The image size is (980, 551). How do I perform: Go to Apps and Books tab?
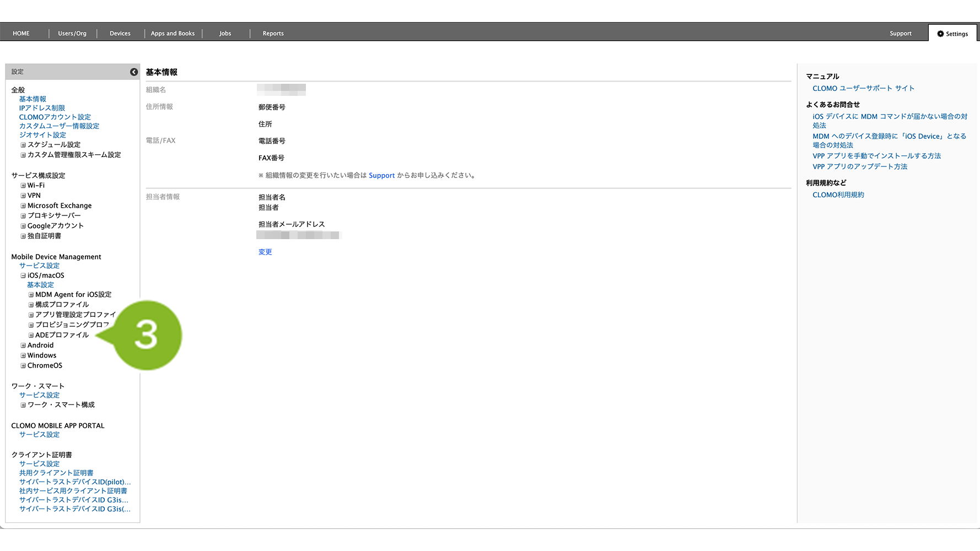coord(173,34)
